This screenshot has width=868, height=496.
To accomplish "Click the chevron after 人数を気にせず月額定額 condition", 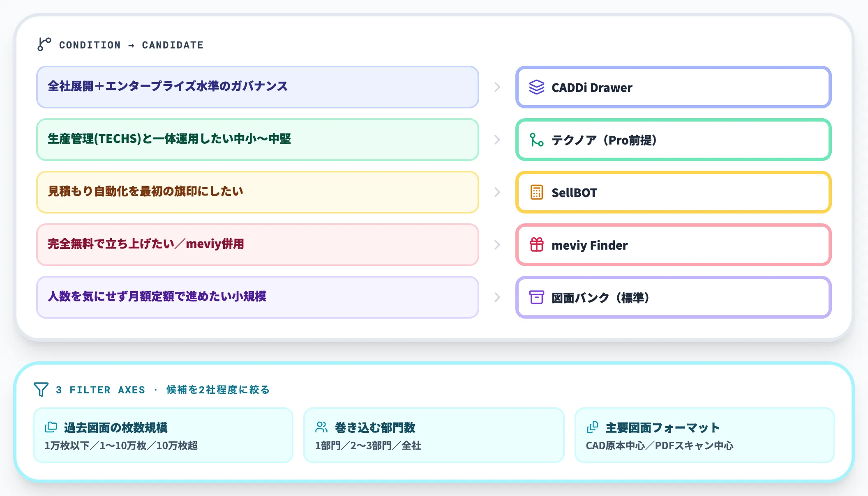I will pyautogui.click(x=497, y=297).
